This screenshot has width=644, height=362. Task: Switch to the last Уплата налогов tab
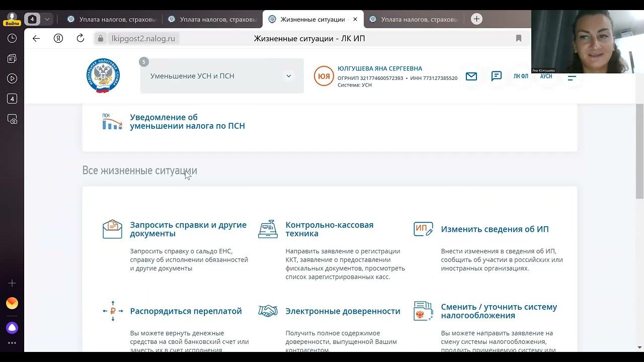(x=414, y=19)
